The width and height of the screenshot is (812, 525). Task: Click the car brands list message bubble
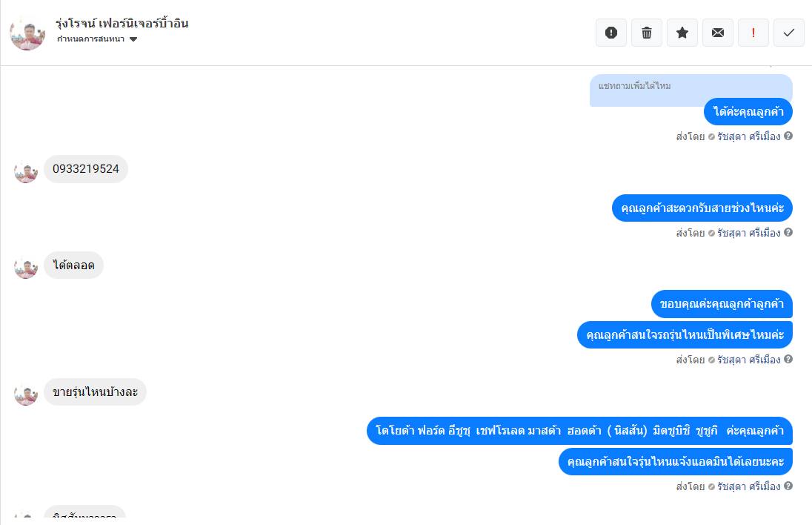click(579, 431)
